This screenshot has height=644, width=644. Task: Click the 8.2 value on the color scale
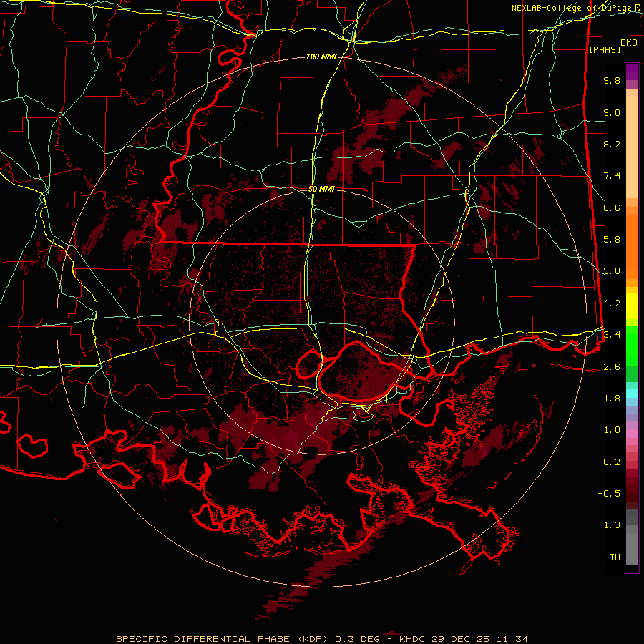point(612,144)
